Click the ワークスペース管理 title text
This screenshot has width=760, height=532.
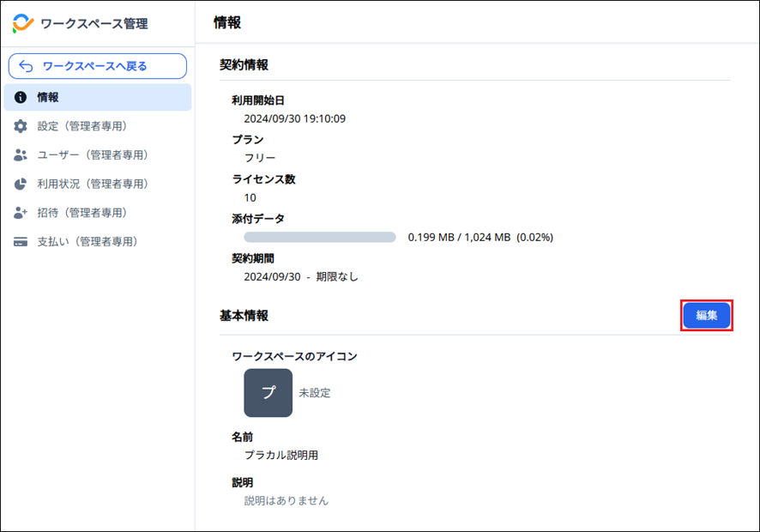point(93,24)
